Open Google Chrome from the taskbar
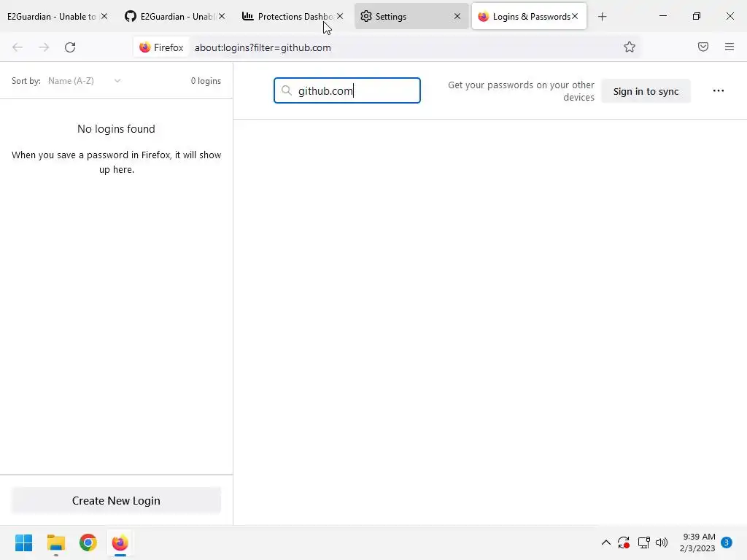The image size is (747, 560). (x=88, y=542)
